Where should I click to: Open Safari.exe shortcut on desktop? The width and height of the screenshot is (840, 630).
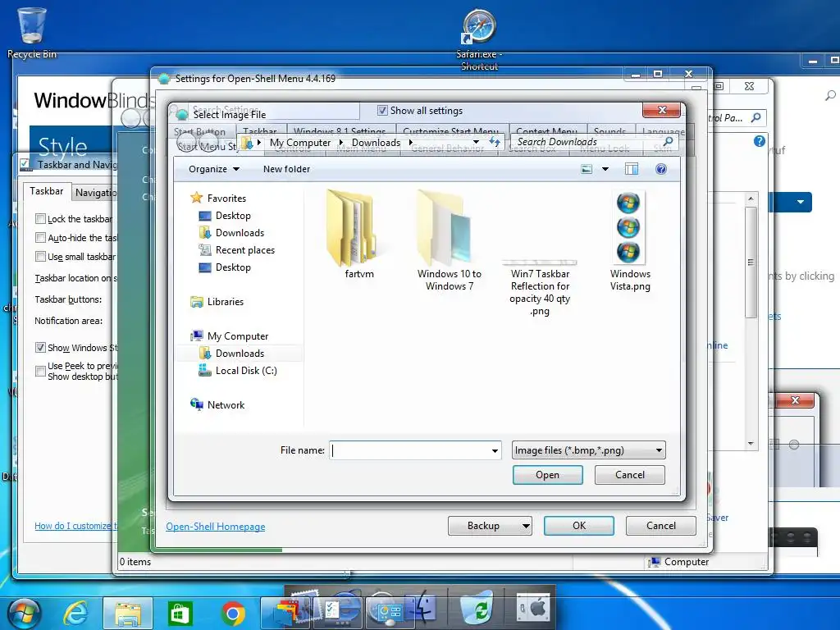tap(479, 40)
